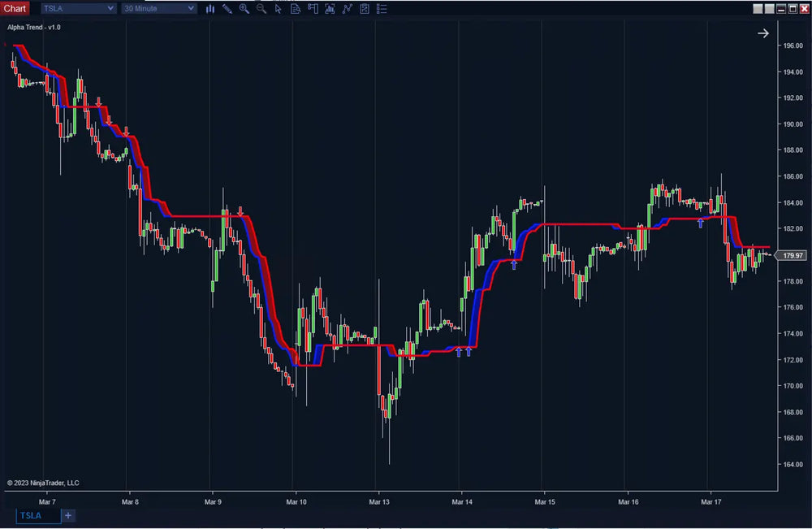Select the chart style icon
The height and width of the screenshot is (529, 812).
(210, 9)
